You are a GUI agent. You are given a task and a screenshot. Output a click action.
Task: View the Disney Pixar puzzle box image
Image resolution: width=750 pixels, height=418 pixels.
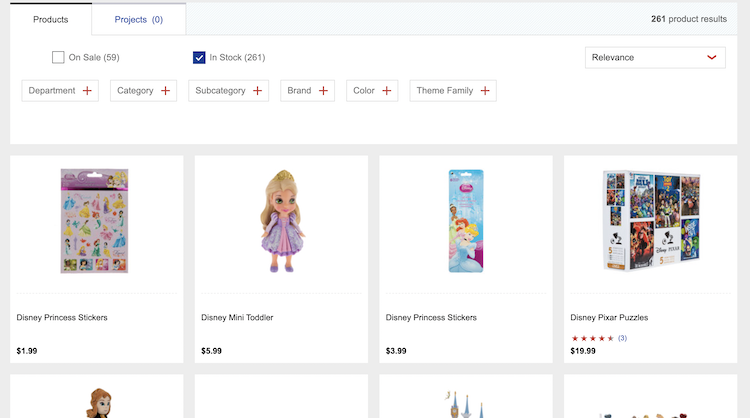coord(651,221)
